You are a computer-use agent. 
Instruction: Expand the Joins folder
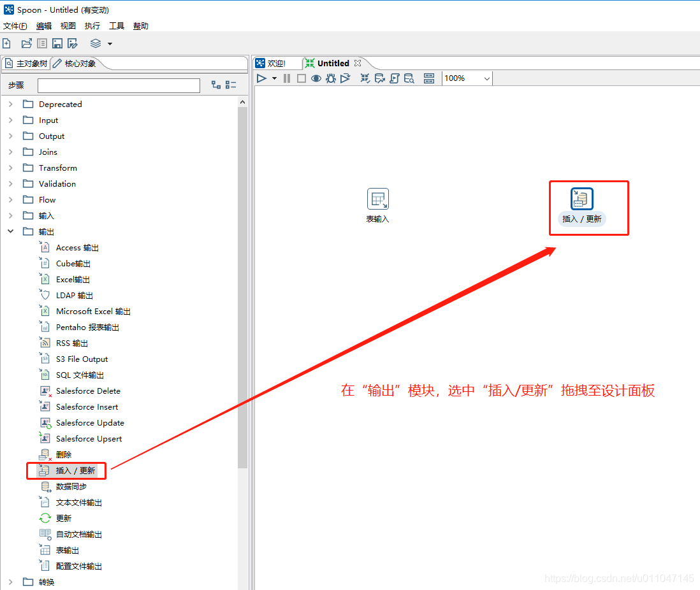pos(11,152)
